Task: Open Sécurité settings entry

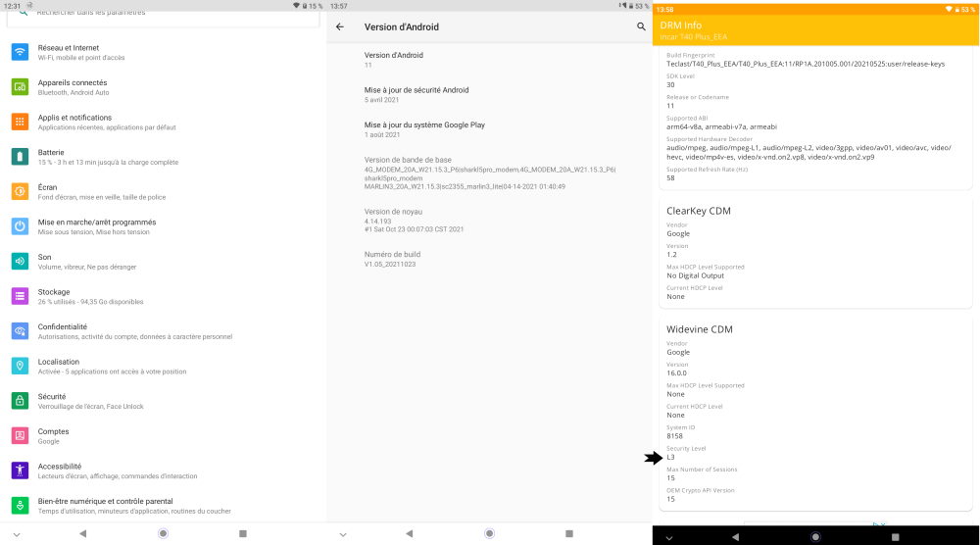Action: click(163, 401)
